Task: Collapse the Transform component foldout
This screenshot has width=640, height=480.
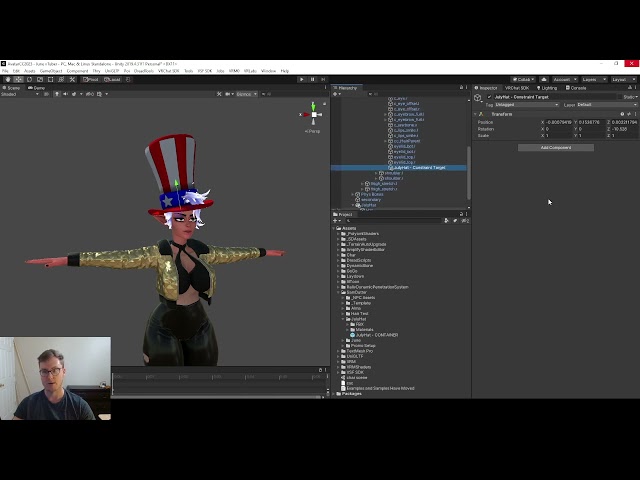Action: point(476,114)
